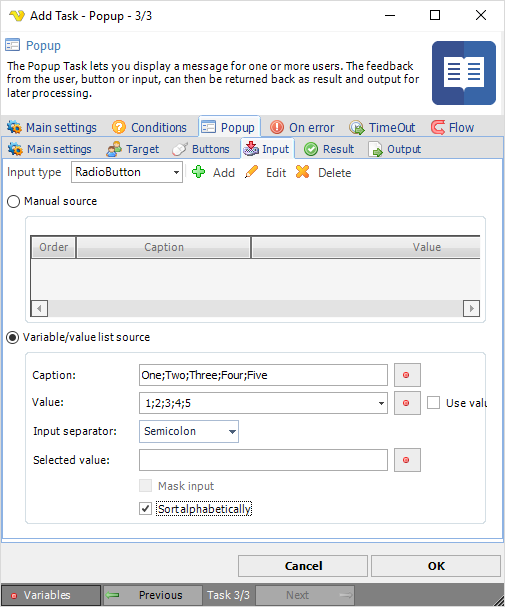The width and height of the screenshot is (505, 607).
Task: Click the Order column header
Action: click(53, 247)
